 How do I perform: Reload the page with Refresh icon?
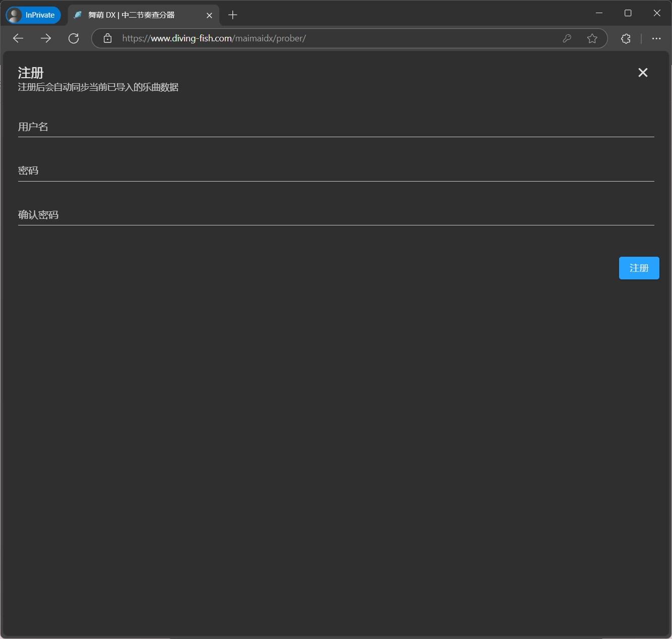click(74, 38)
